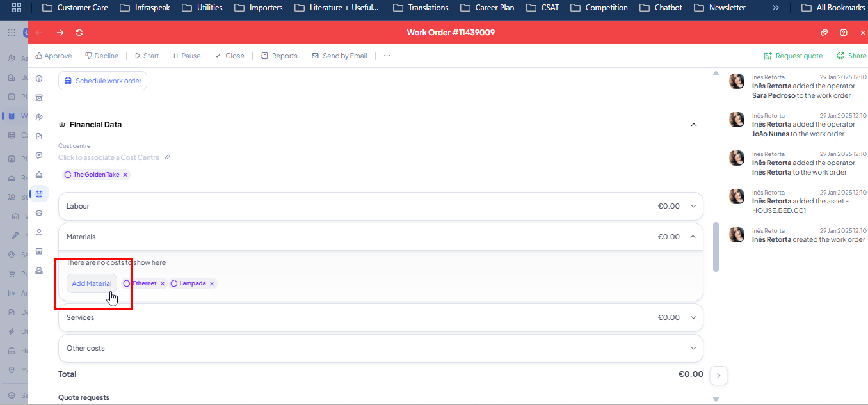Click 'João Nunes' in the activity log
The height and width of the screenshot is (405, 868).
pyautogui.click(x=770, y=134)
